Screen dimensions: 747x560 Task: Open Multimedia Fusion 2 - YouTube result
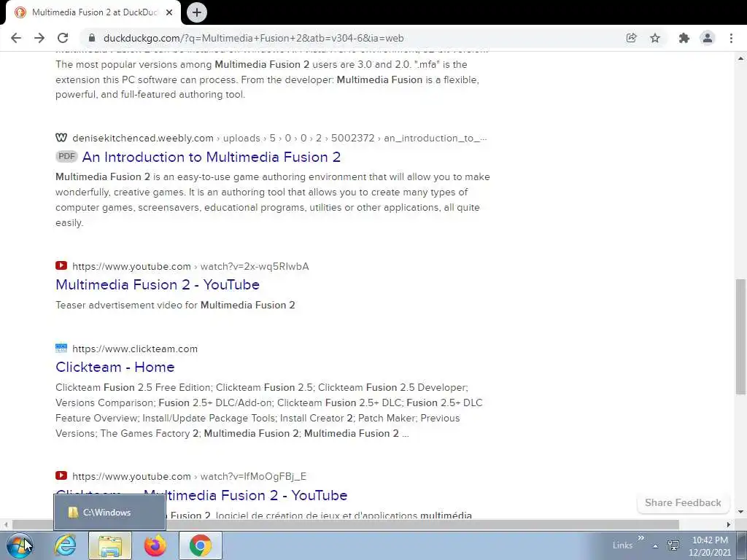point(158,285)
